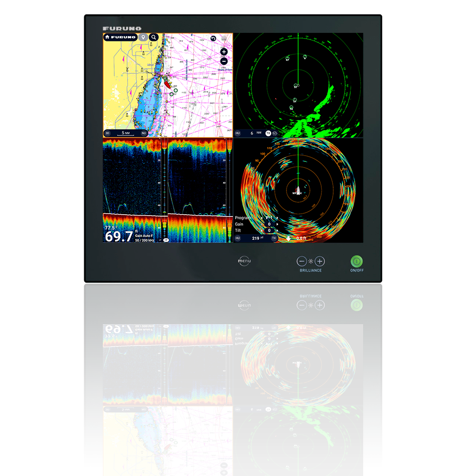Tap the own vessel icon in the sonar center
Image resolution: width=476 pixels, height=476 pixels.
298,191
